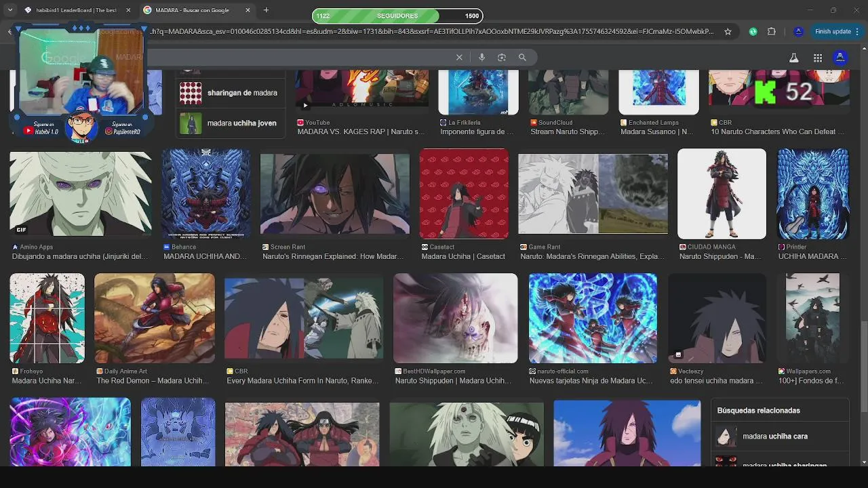Close the habibird1 LeaderBoard tab

[128, 10]
